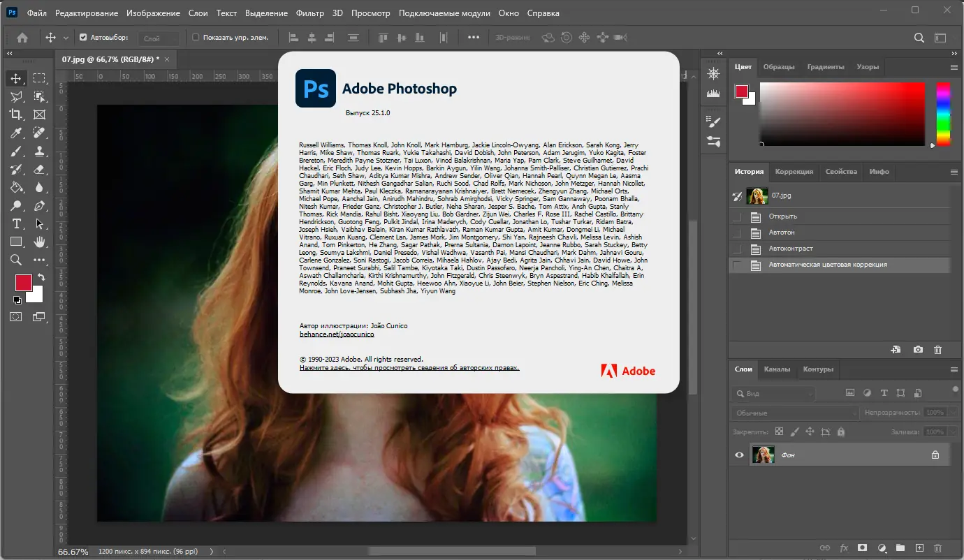Create new snapshot with camera icon
Image resolution: width=964 pixels, height=560 pixels.
point(918,349)
